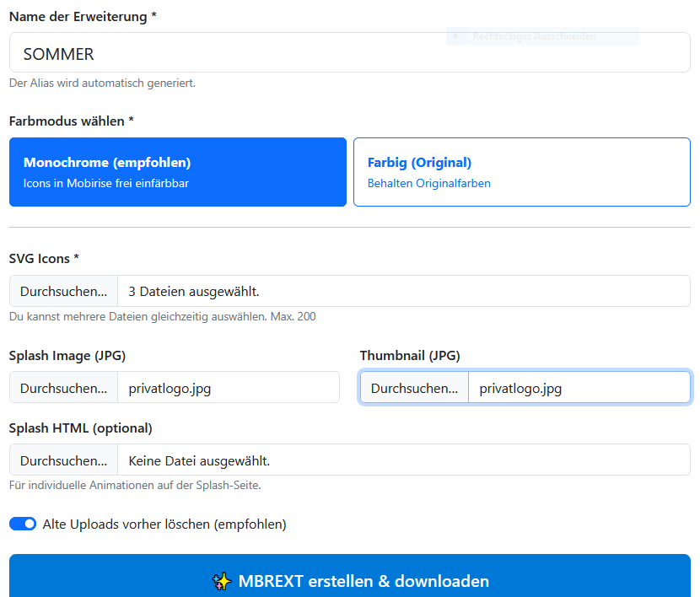
Task: Click the 'Splash HTML (optional)' label
Action: tap(80, 428)
